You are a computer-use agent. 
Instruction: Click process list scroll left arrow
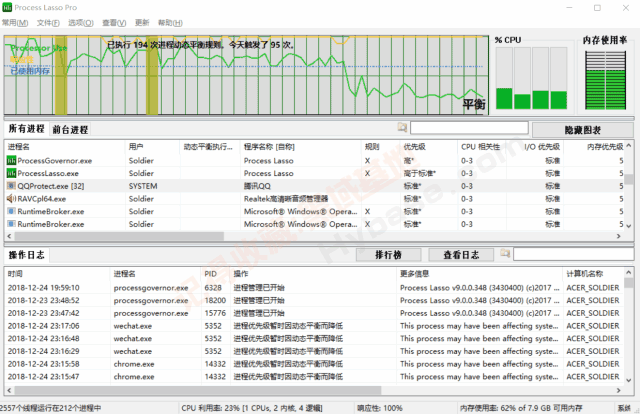[9, 236]
